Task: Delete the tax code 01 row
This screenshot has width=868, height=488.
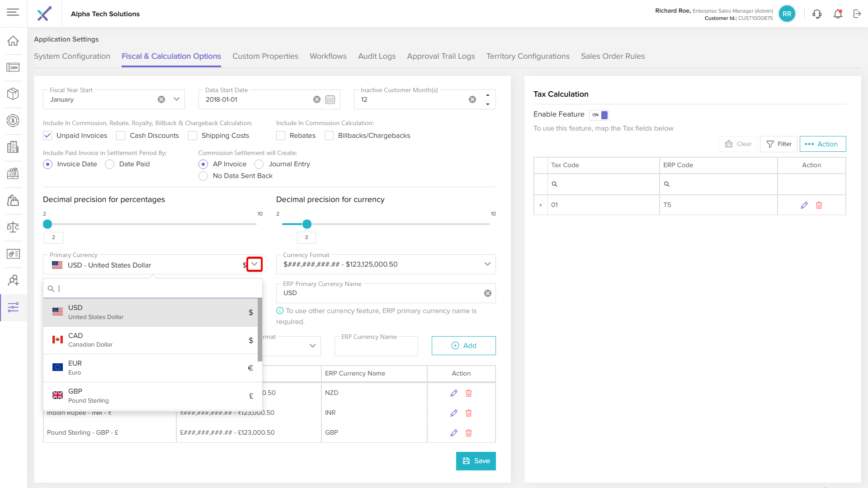Action: (x=819, y=205)
